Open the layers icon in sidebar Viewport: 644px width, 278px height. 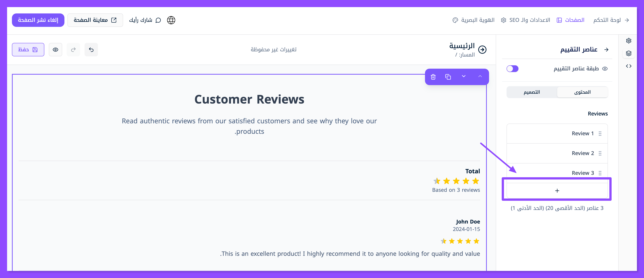[629, 53]
